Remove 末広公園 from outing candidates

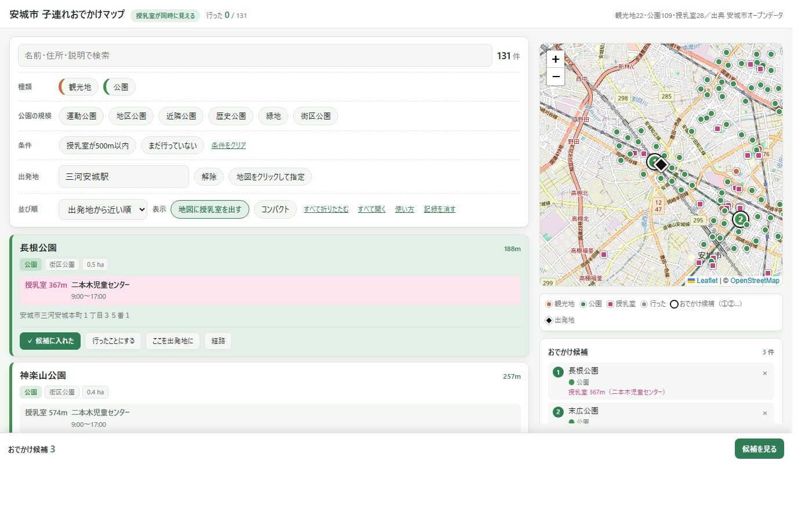click(765, 414)
